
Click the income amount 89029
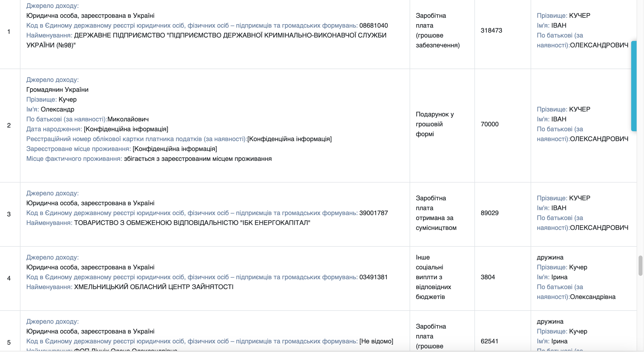coord(489,213)
